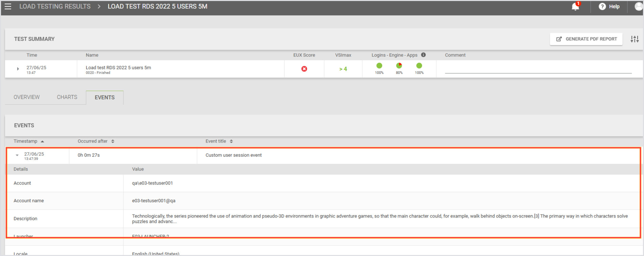The image size is (644, 256).
Task: Click the Logins 100% green indicator
Action: pos(379,66)
